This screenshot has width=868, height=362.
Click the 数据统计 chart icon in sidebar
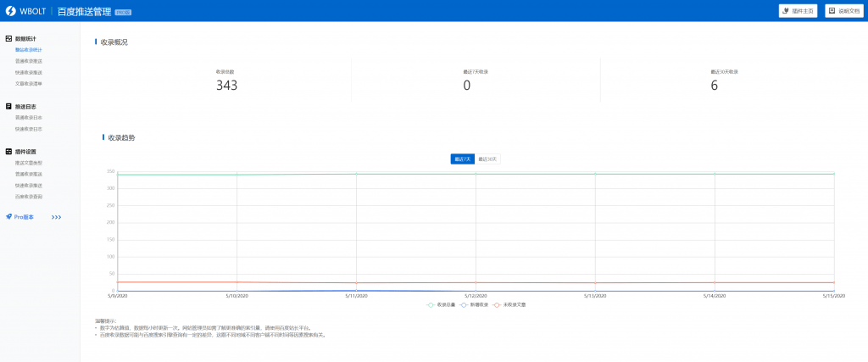point(8,39)
